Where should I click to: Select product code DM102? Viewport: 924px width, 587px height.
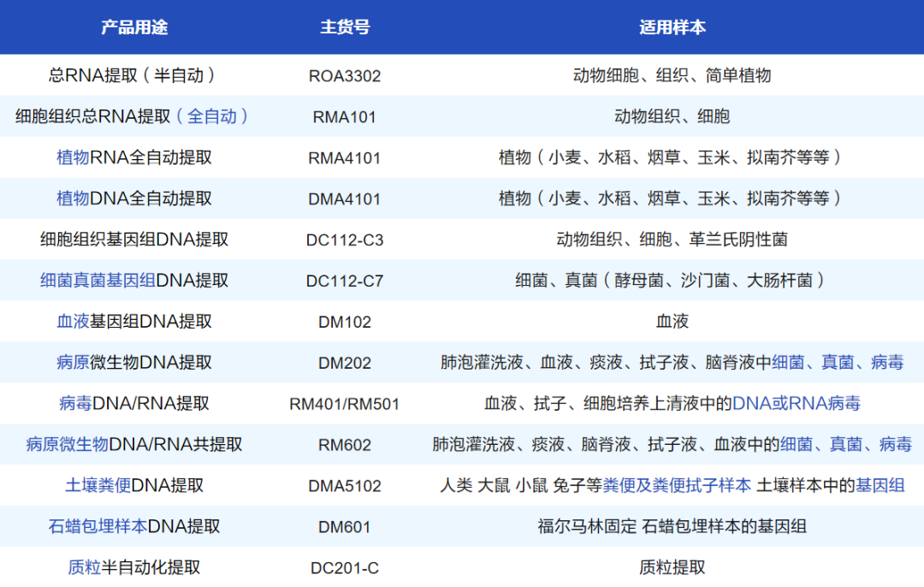click(345, 322)
